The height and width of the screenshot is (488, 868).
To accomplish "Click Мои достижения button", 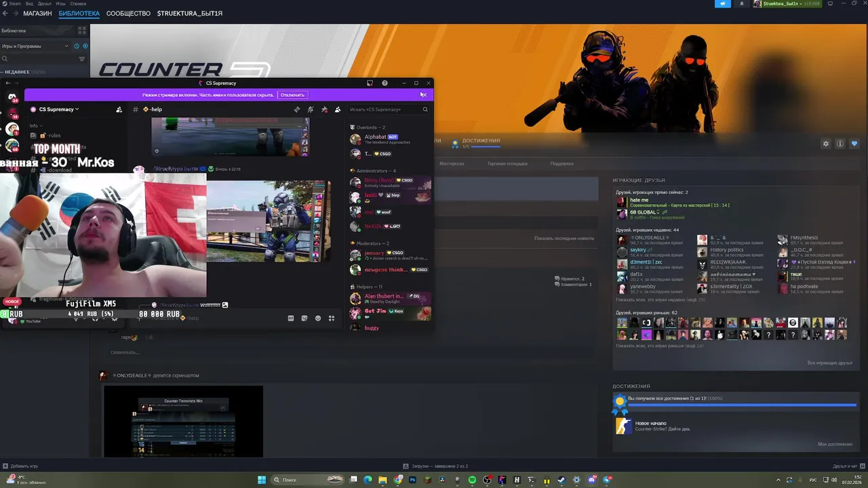I will coord(835,444).
